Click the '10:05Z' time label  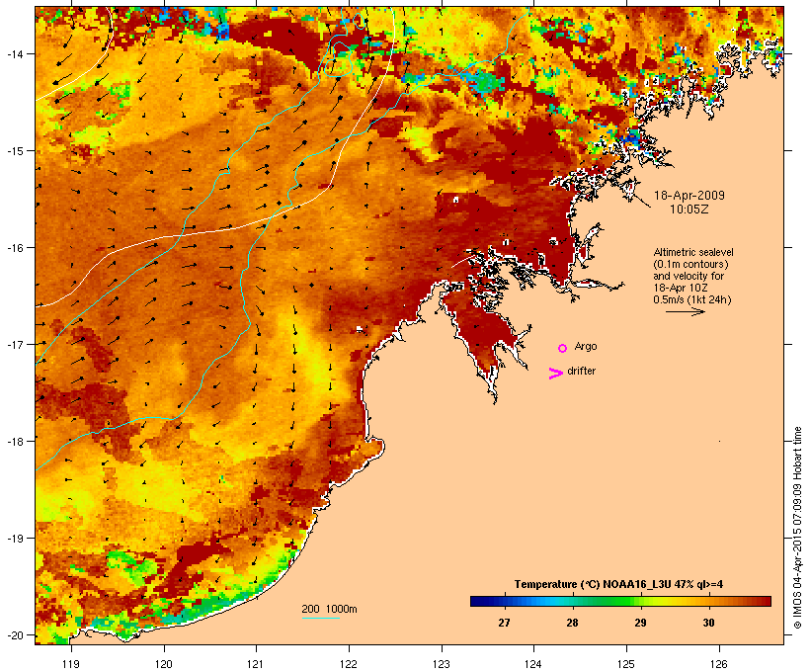point(689,210)
